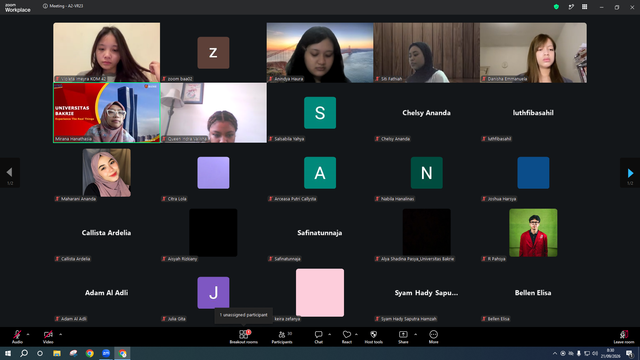Click the meeting info icon beside Meeting title
This screenshot has width=640, height=360.
coord(45,6)
